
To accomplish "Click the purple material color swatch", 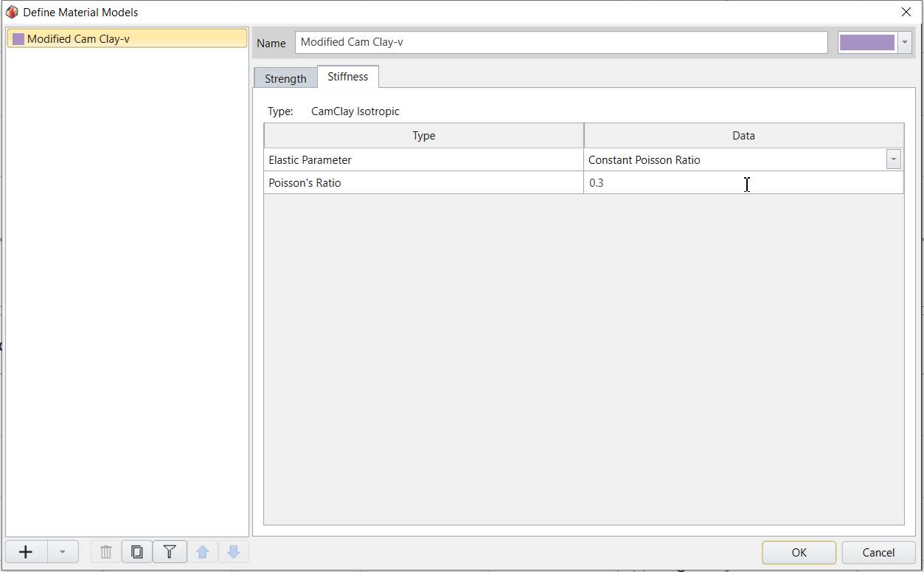I will tap(866, 42).
